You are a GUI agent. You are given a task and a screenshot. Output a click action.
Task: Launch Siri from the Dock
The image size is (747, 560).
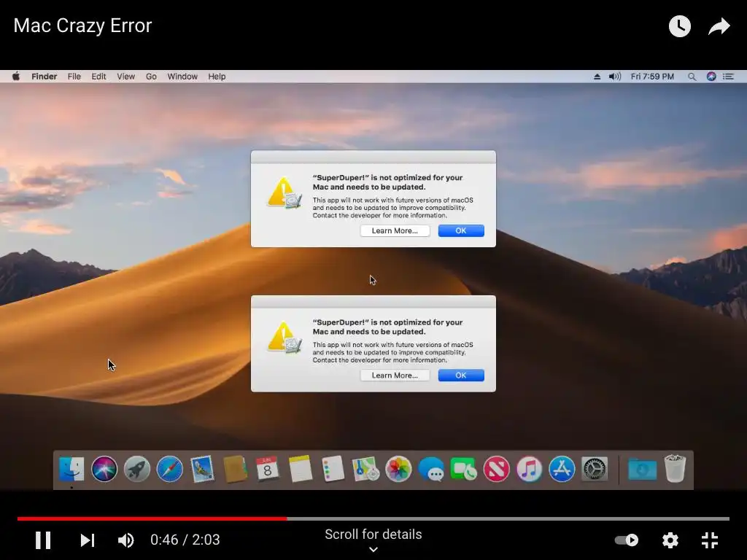coord(104,469)
